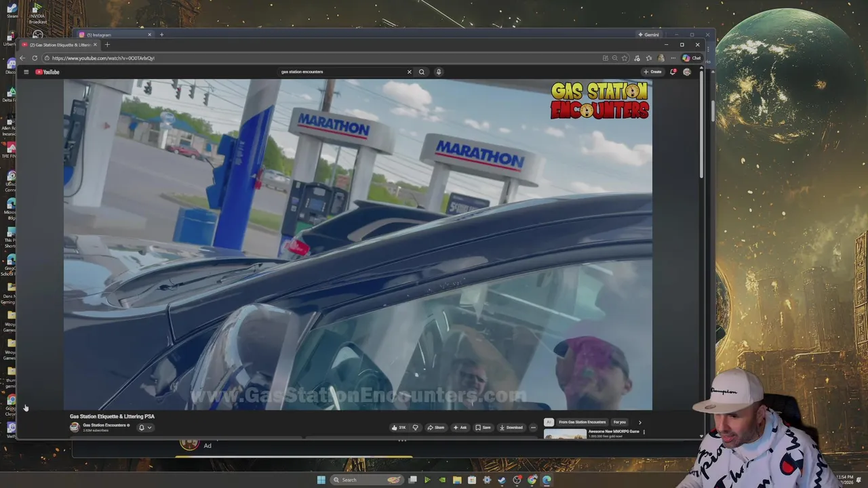The image size is (868, 488).
Task: Open YouTube notifications bell in header
Action: pos(673,72)
